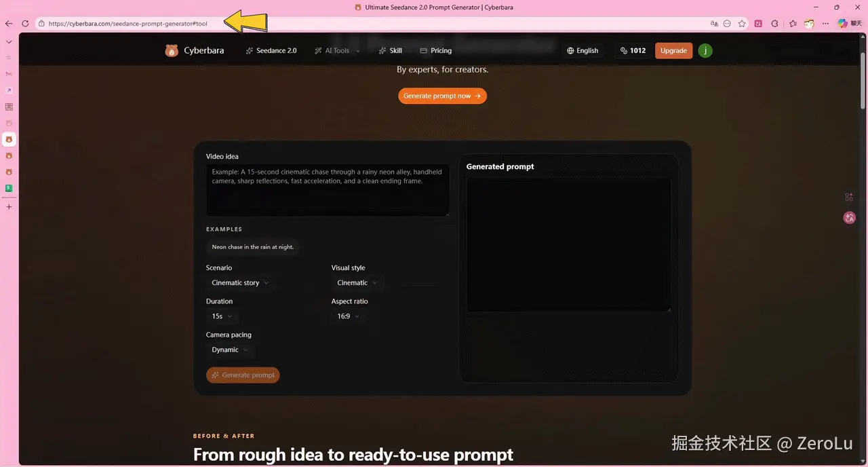Click the grid-plus icon on right edge

click(849, 197)
